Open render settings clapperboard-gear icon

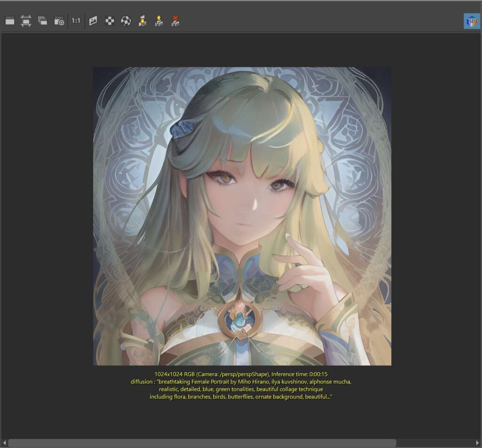(59, 21)
